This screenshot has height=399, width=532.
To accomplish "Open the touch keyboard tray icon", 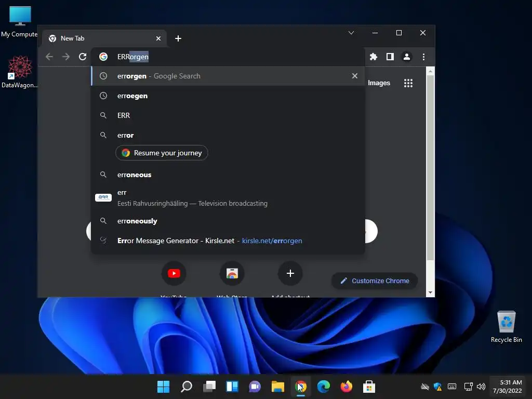I will [x=452, y=387].
